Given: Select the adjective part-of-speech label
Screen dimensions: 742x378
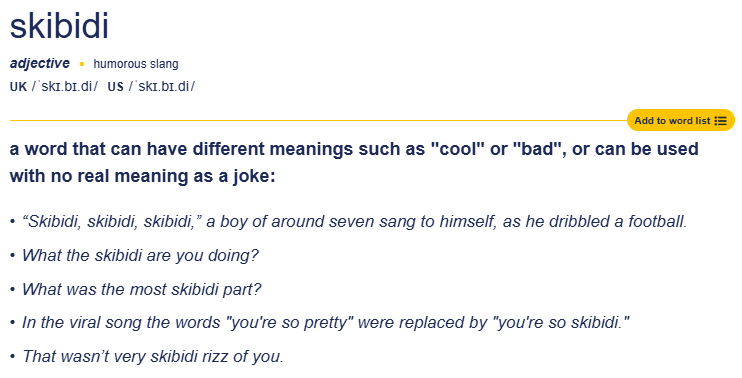Looking at the screenshot, I should pos(40,63).
